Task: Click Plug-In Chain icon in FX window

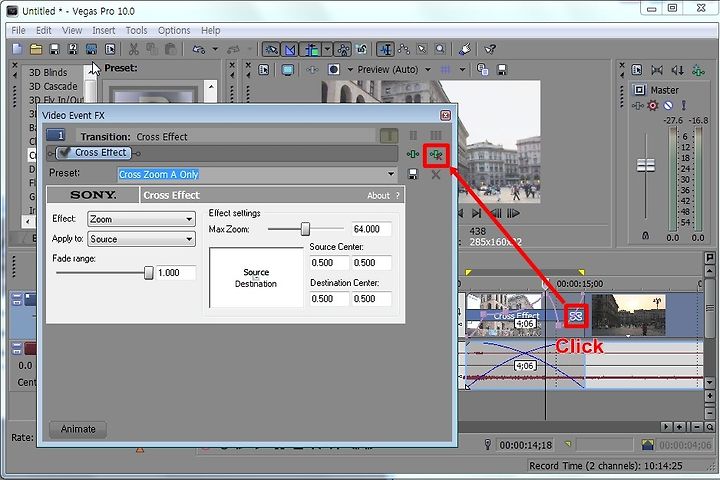Action: (413, 154)
